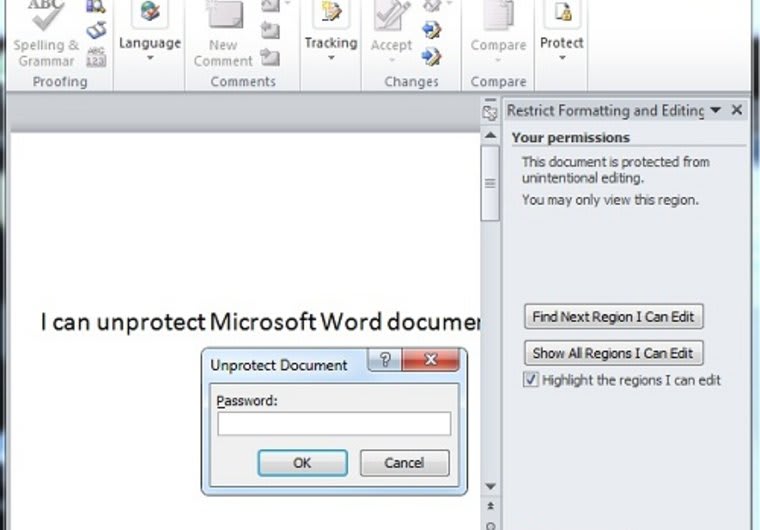The width and height of the screenshot is (760, 530).
Task: Click OK in Unprotect Document dialog
Action: pyautogui.click(x=302, y=463)
